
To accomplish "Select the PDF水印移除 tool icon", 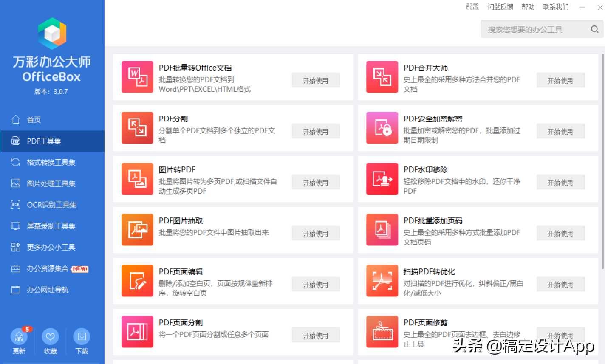I will (382, 179).
